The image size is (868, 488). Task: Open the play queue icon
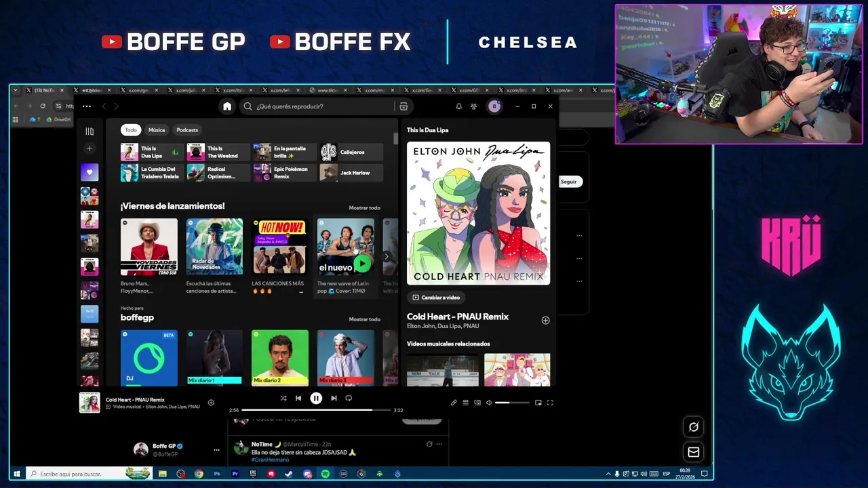465,403
